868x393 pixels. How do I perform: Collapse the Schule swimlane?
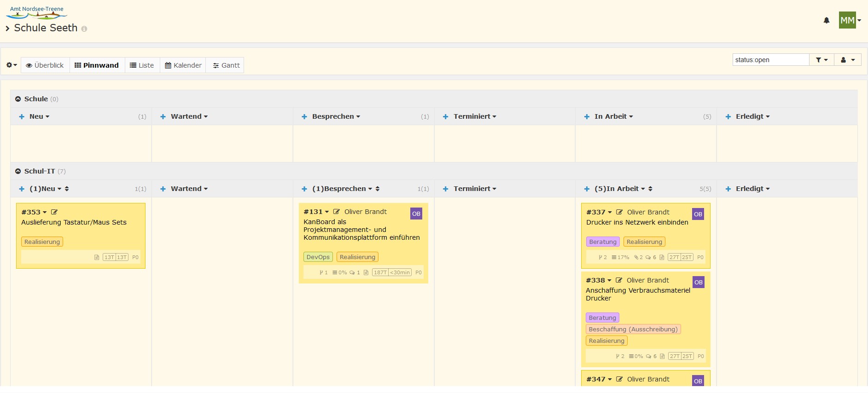click(x=18, y=99)
